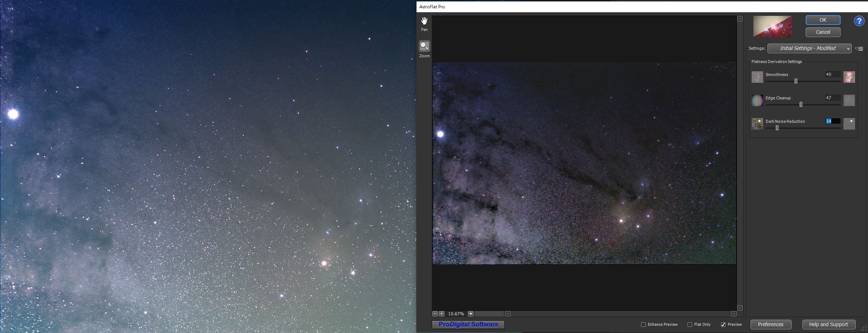Image resolution: width=868 pixels, height=333 pixels.
Task: Click the preview scroll down arrow
Action: pyautogui.click(x=740, y=308)
